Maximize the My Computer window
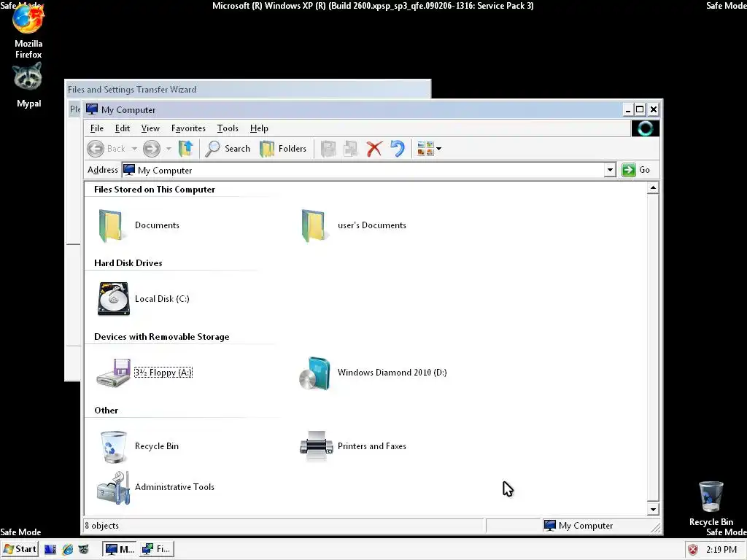 [x=640, y=109]
